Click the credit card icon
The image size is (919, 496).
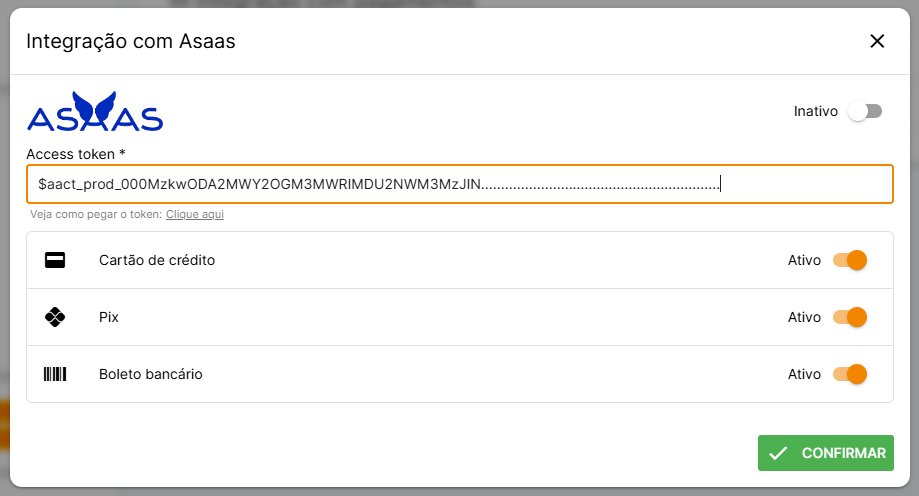55,261
